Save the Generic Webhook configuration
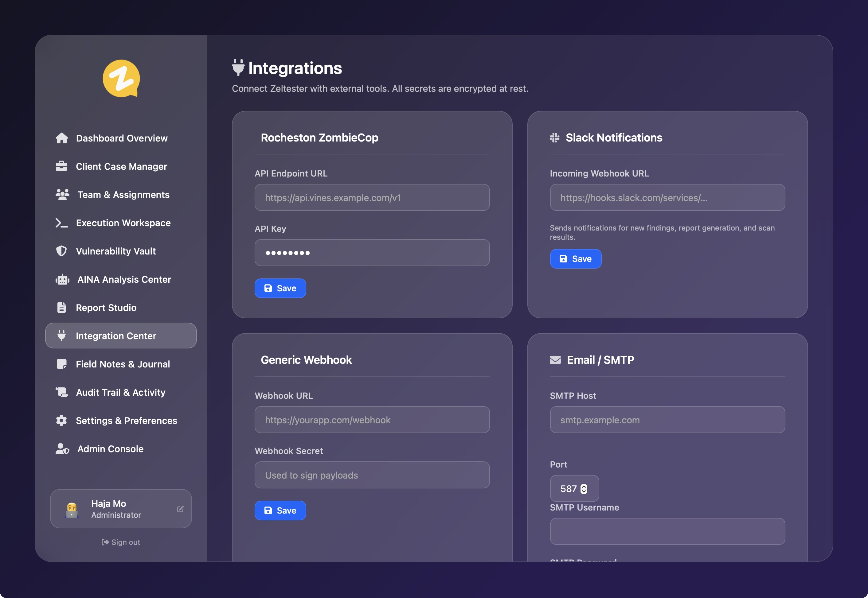 [x=280, y=510]
